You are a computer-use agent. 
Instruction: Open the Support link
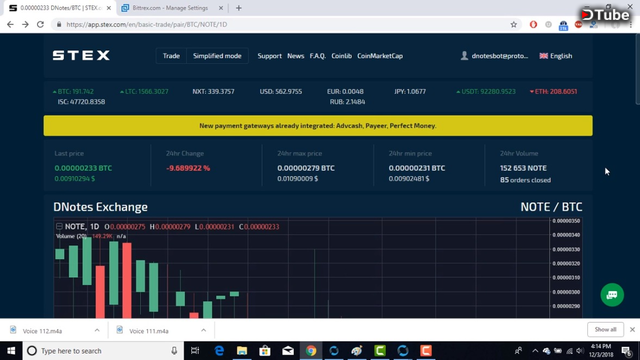(x=269, y=56)
